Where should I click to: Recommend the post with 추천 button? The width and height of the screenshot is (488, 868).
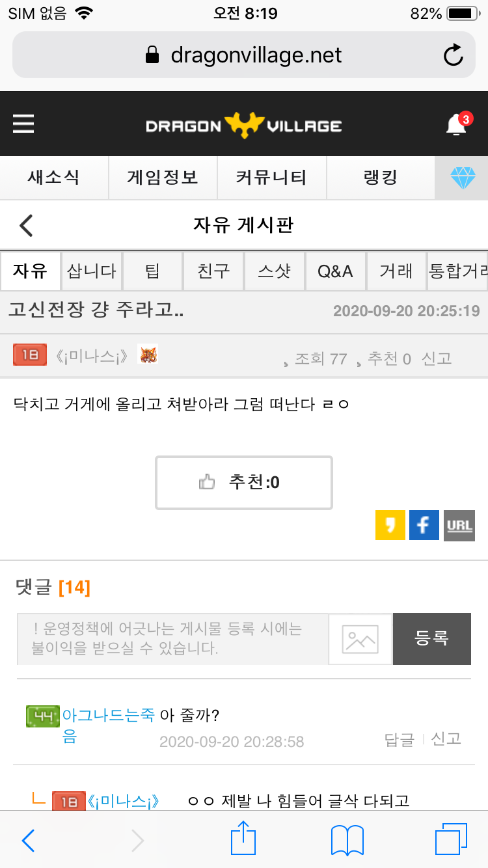[244, 482]
